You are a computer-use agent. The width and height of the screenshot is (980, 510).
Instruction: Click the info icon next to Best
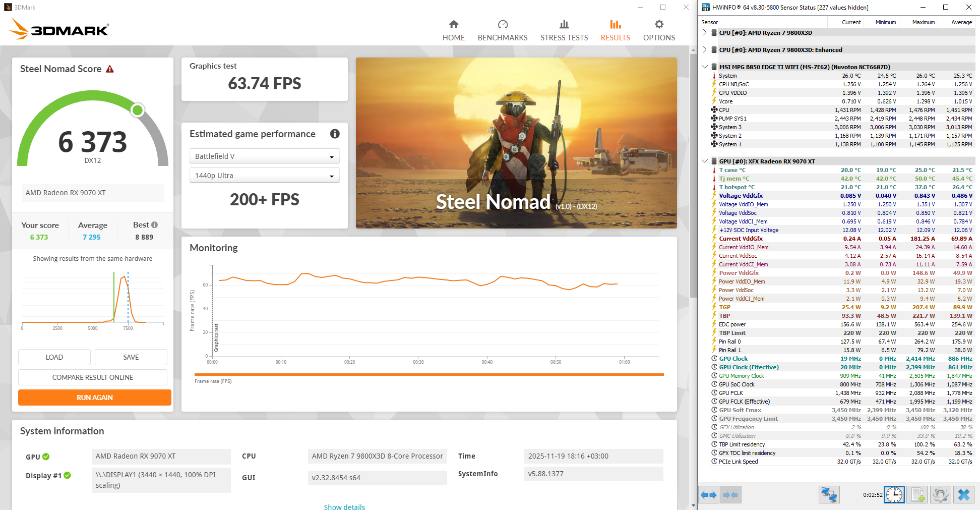[x=154, y=225]
